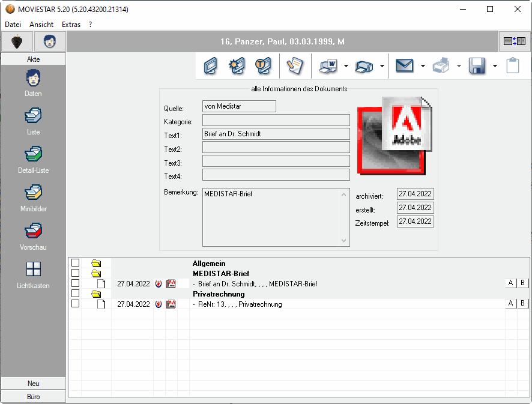Click A button in Brief an Dr. Schmidt row
532x404 pixels.
click(x=510, y=283)
